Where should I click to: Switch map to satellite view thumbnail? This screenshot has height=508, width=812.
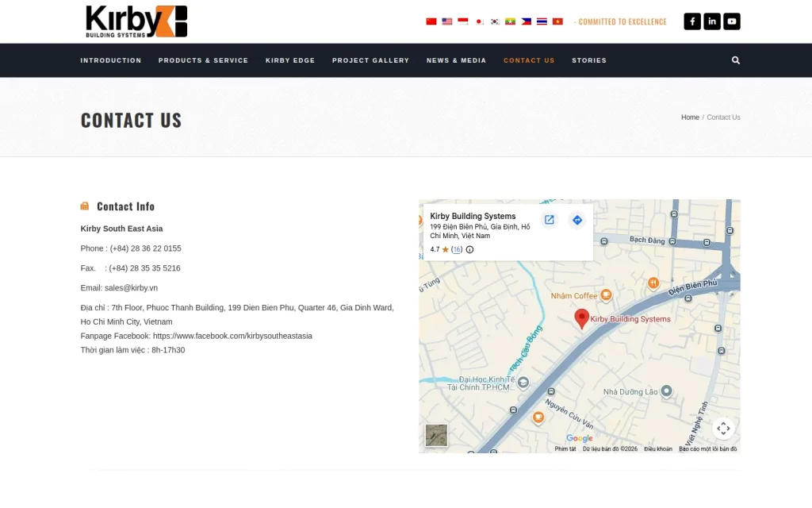tap(436, 435)
